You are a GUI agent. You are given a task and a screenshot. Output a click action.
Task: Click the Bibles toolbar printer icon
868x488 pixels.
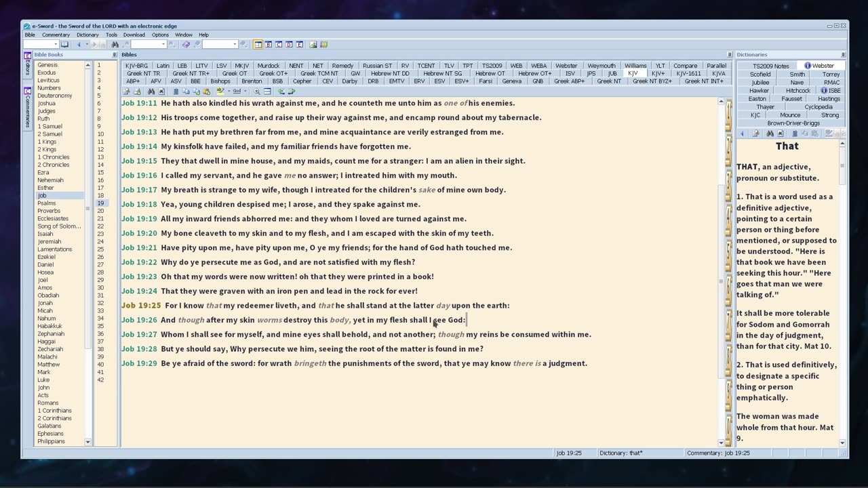(137, 91)
